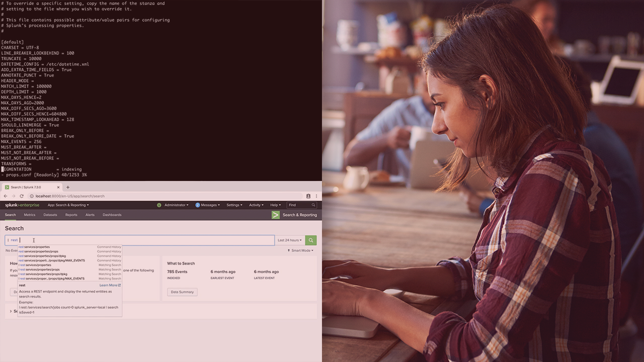Image resolution: width=644 pixels, height=362 pixels.
Task: Click the green search magnifier button
Action: 311,240
